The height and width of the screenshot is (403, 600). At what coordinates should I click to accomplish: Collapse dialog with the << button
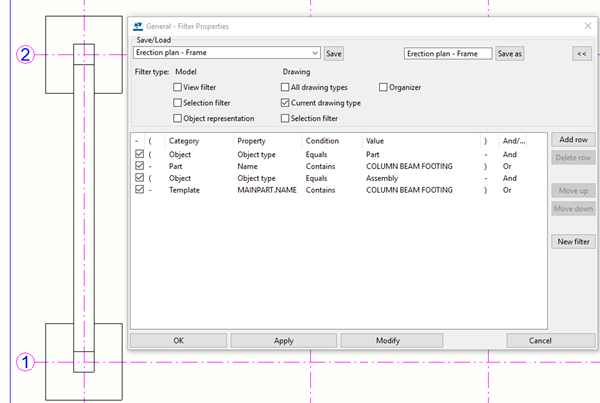coord(580,53)
